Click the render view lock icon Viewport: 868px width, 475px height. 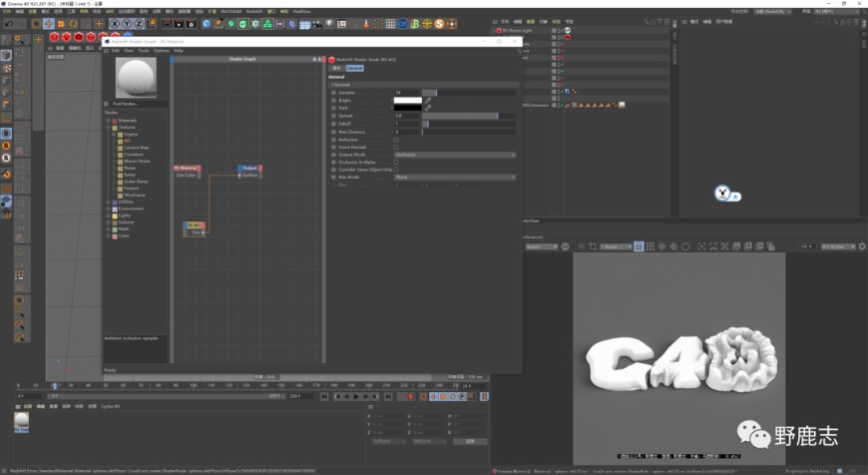(639, 246)
